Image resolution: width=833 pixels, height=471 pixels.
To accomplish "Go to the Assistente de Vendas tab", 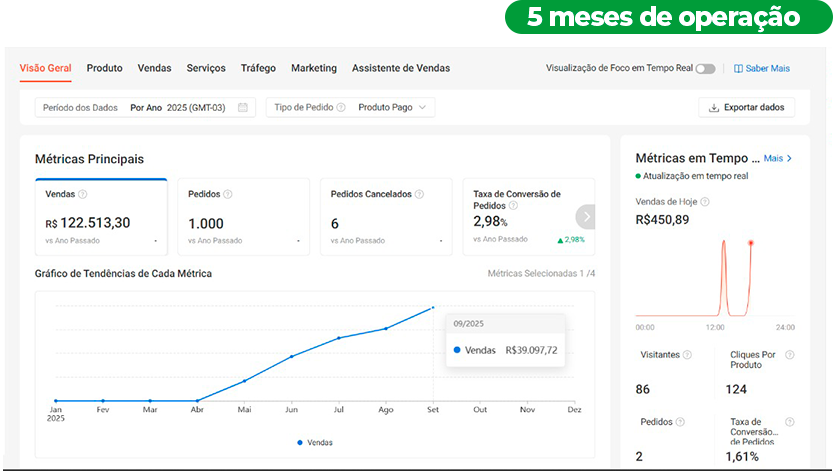I will [x=400, y=68].
